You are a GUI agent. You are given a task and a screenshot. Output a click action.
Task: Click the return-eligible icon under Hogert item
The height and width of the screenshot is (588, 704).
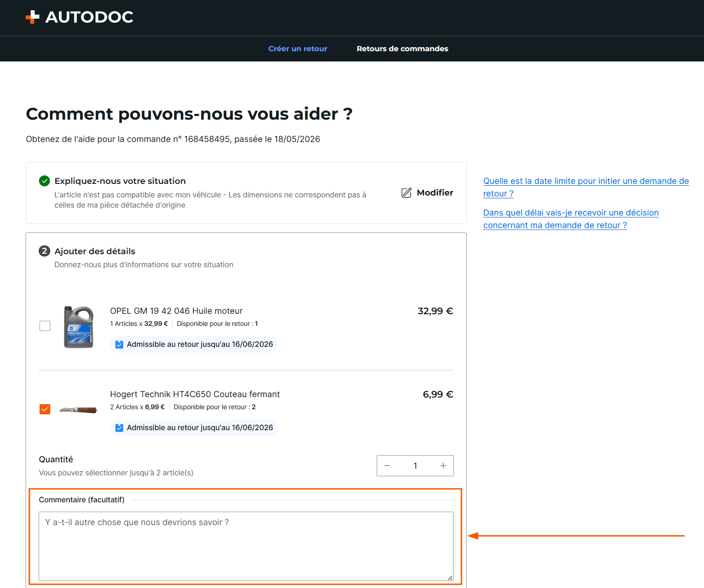(x=119, y=428)
